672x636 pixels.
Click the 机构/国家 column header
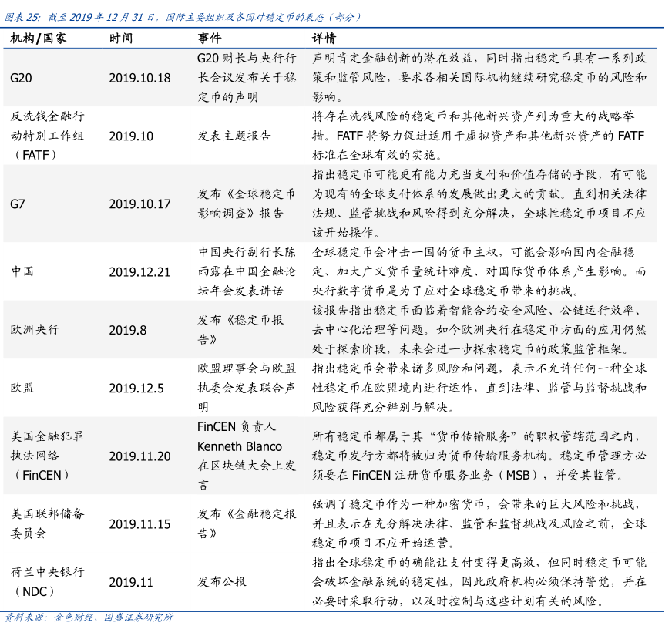tap(39, 38)
